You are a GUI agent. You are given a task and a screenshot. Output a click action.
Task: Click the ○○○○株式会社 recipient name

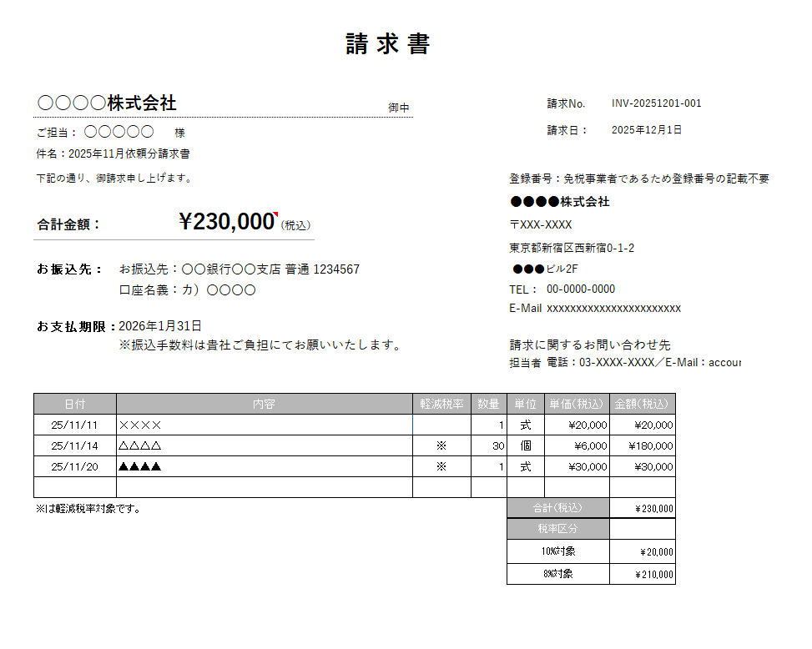point(107,103)
